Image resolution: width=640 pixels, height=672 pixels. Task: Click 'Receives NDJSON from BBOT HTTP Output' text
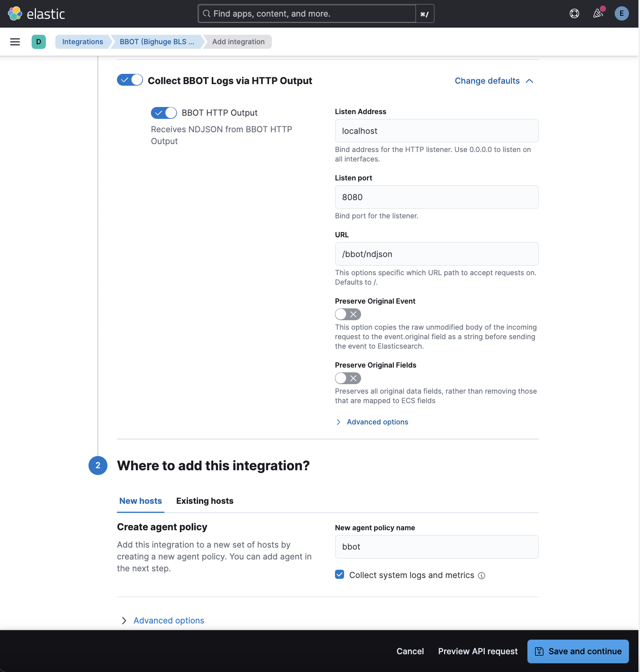[x=222, y=135]
